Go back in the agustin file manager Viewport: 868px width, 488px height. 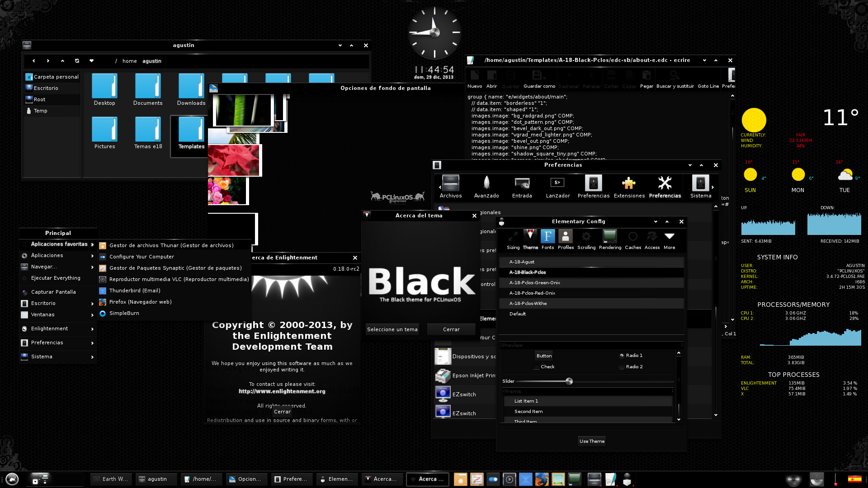(33, 61)
